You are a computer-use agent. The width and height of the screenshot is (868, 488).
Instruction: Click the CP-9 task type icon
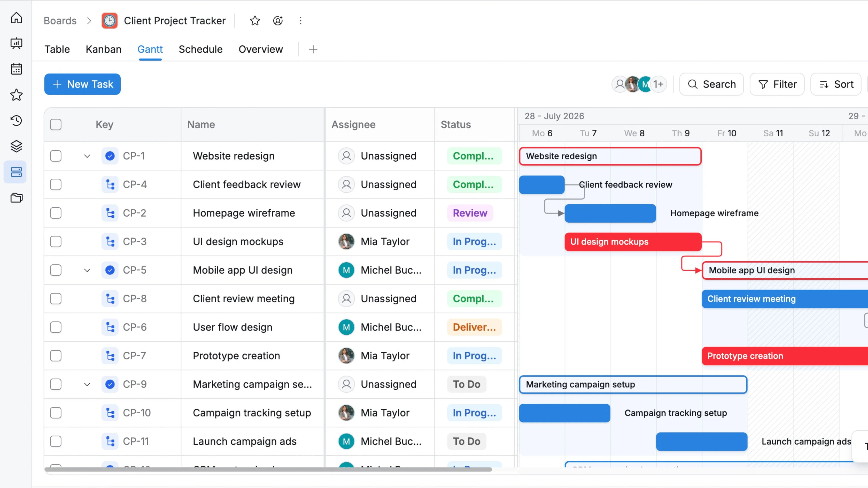tap(110, 384)
